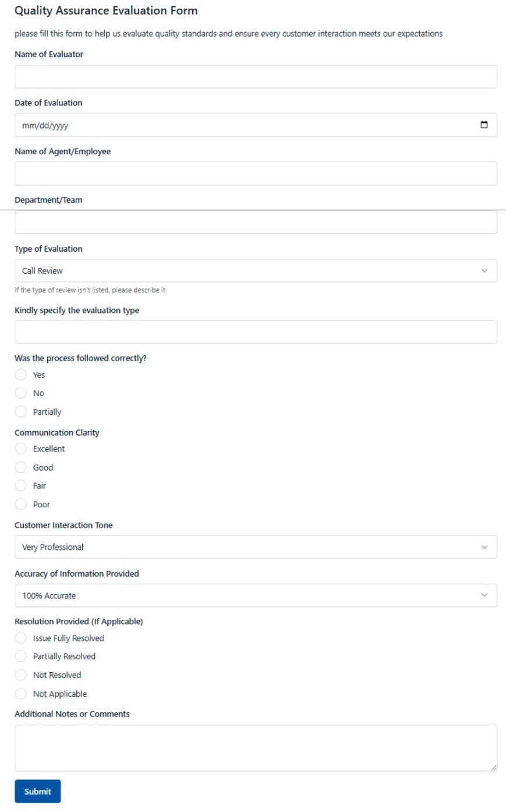Click the Customer Interaction Tone dropdown arrow

(x=484, y=546)
